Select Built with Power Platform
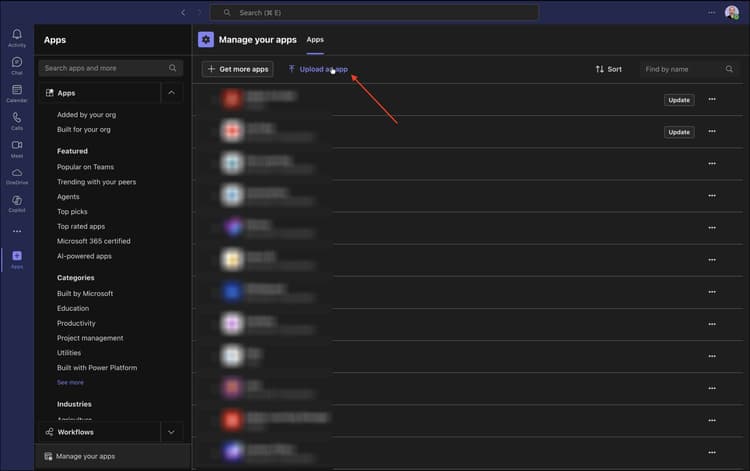This screenshot has height=471, width=750. coord(97,368)
